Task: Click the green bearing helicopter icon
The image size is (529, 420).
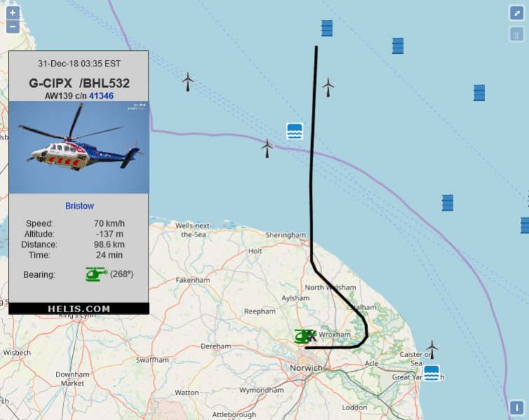Action: click(97, 274)
